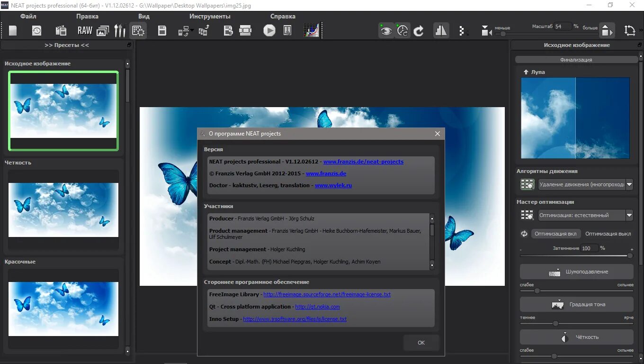
Task: Open the Финализация tab
Action: [x=576, y=60]
